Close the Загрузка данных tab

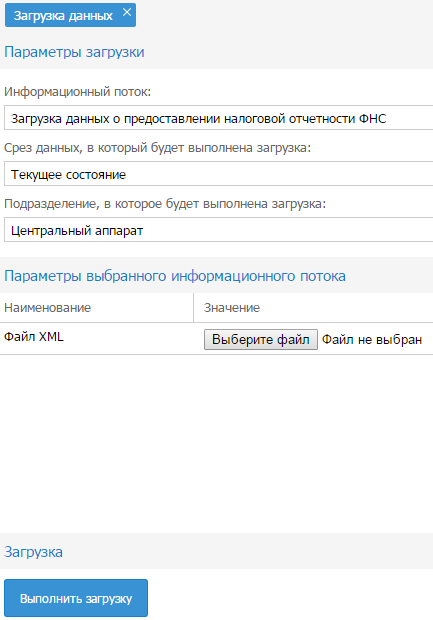127,13
